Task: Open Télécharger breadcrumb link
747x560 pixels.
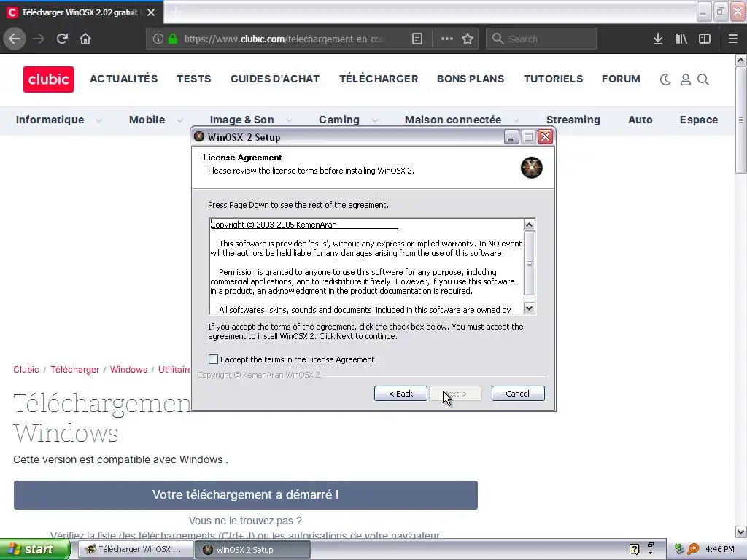Action: (75, 370)
